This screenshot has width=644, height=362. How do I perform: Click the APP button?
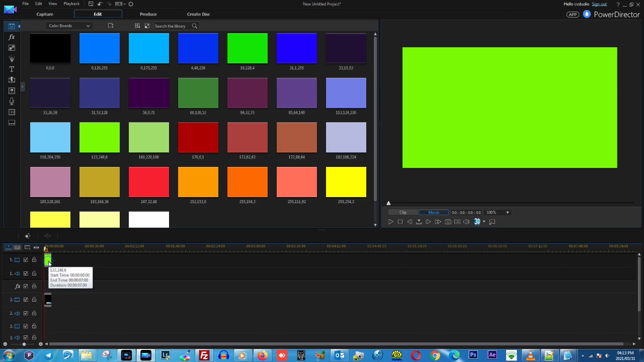click(x=573, y=15)
